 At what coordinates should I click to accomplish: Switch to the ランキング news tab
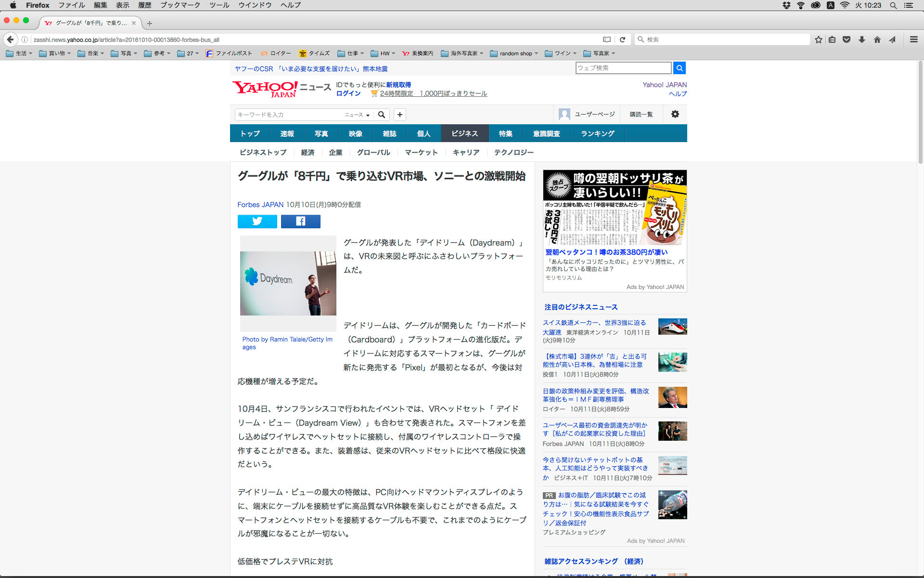[597, 133]
